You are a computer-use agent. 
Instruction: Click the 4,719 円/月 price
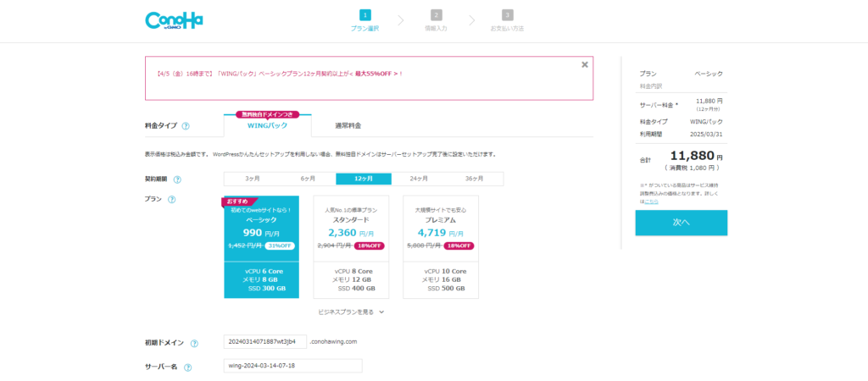(441, 233)
